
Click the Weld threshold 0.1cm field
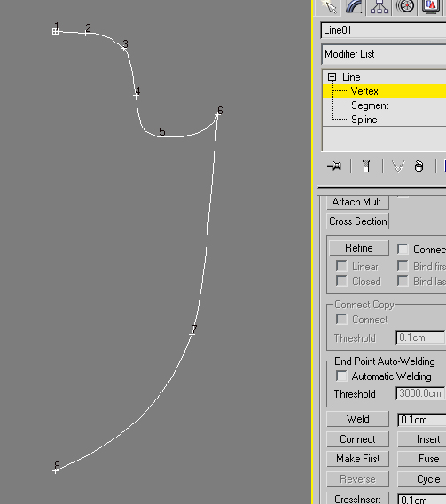(x=422, y=420)
